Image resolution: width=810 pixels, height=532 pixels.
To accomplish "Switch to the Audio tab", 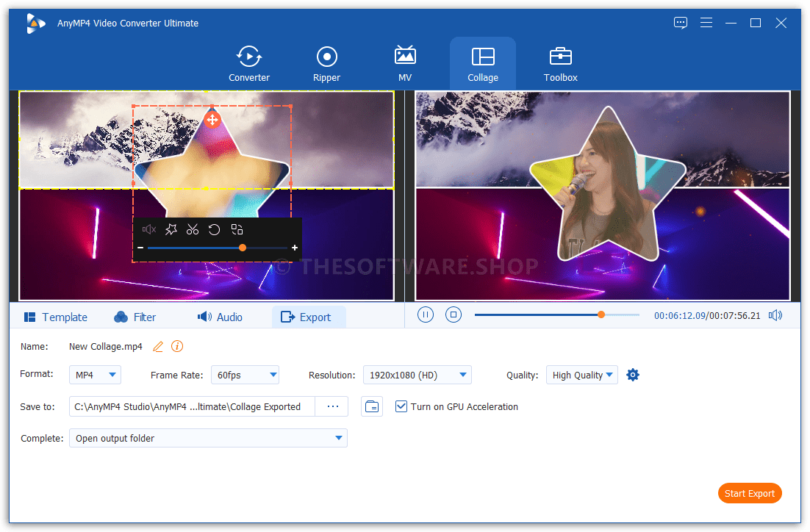I will 220,317.
